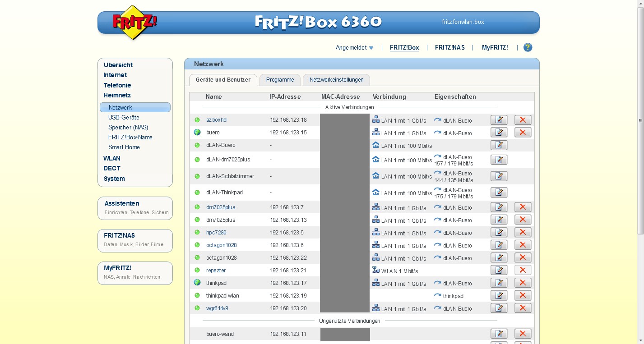Open the hpc7280 device link
644x344 pixels.
216,233
